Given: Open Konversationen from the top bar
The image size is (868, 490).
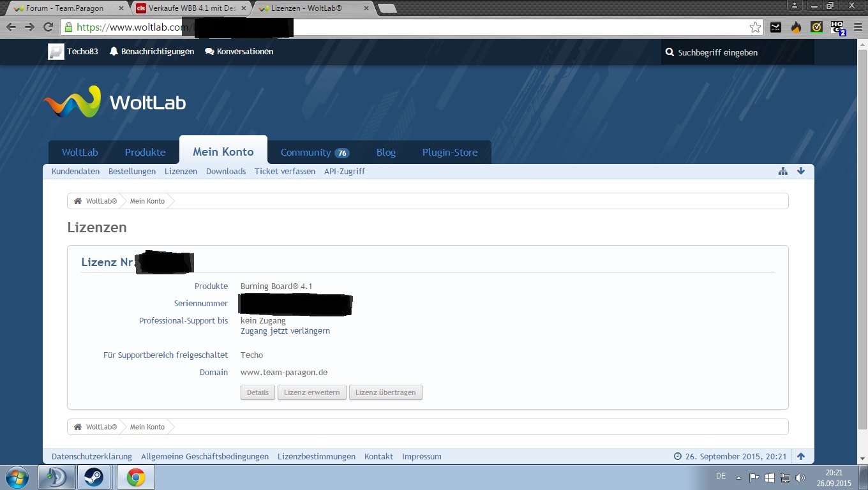Looking at the screenshot, I should [239, 52].
